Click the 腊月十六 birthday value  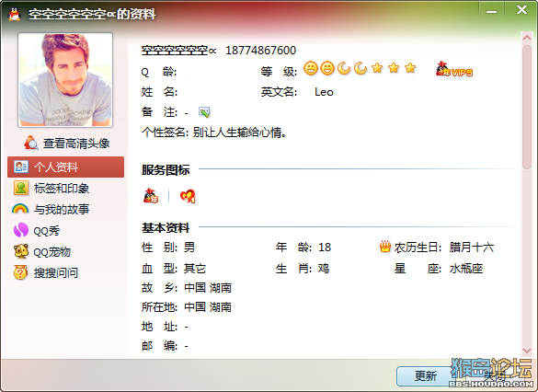coord(472,248)
